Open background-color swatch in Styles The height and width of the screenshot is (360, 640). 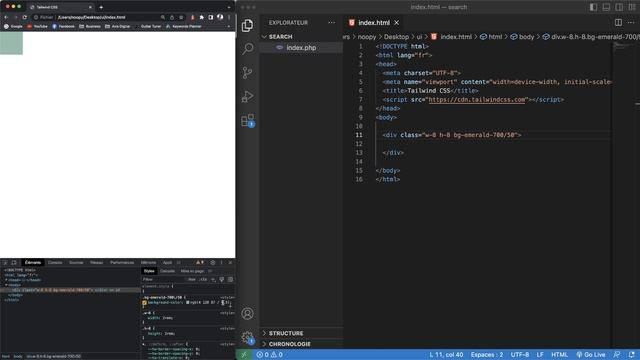188,303
